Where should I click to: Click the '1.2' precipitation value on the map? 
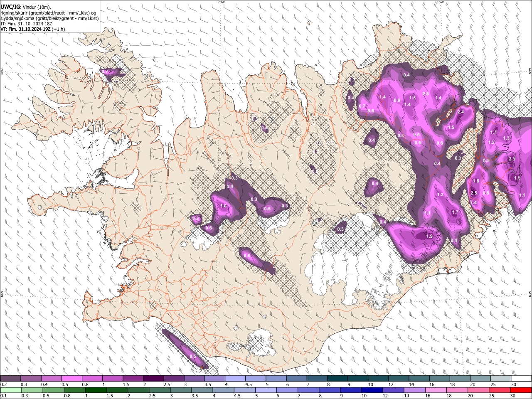pos(491,142)
